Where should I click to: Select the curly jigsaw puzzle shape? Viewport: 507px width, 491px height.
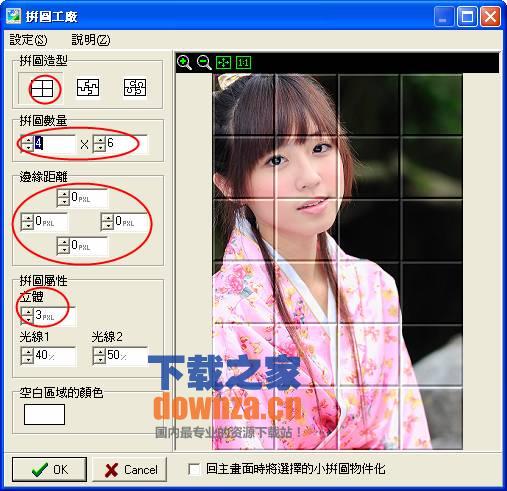click(135, 88)
